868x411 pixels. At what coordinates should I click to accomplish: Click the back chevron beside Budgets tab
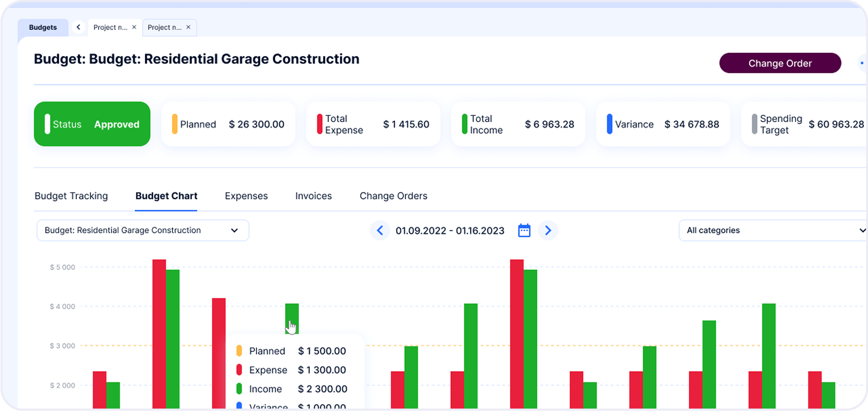[x=78, y=27]
